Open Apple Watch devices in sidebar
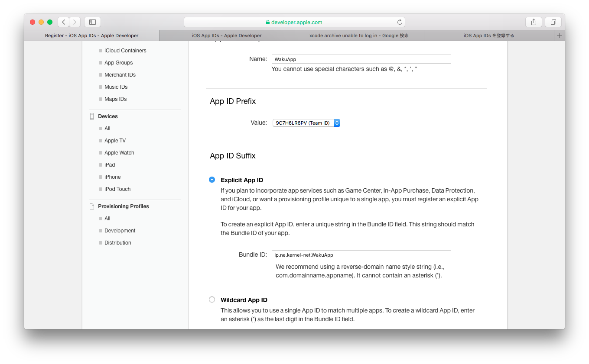Image resolution: width=589 pixels, height=364 pixels. [x=119, y=153]
